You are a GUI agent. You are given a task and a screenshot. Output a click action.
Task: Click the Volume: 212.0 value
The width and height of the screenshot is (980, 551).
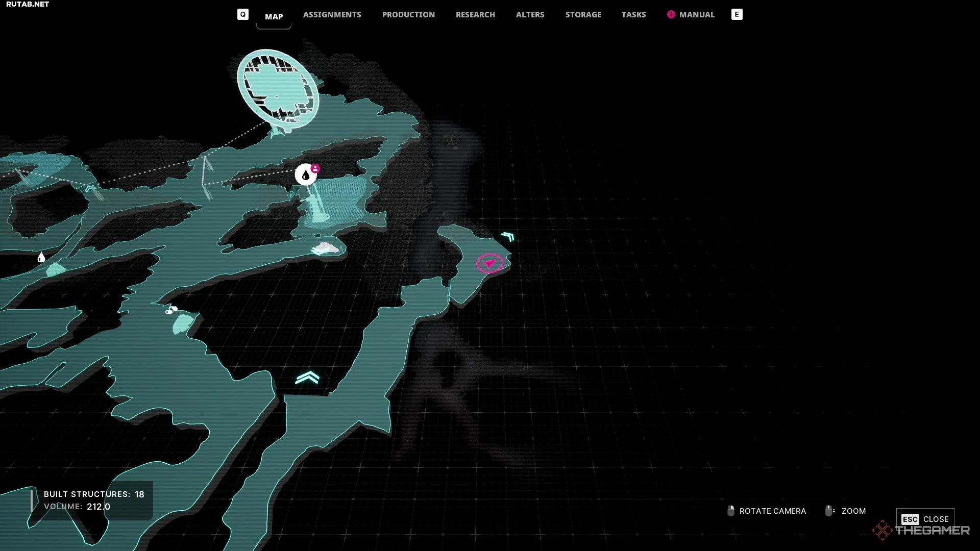pyautogui.click(x=99, y=507)
